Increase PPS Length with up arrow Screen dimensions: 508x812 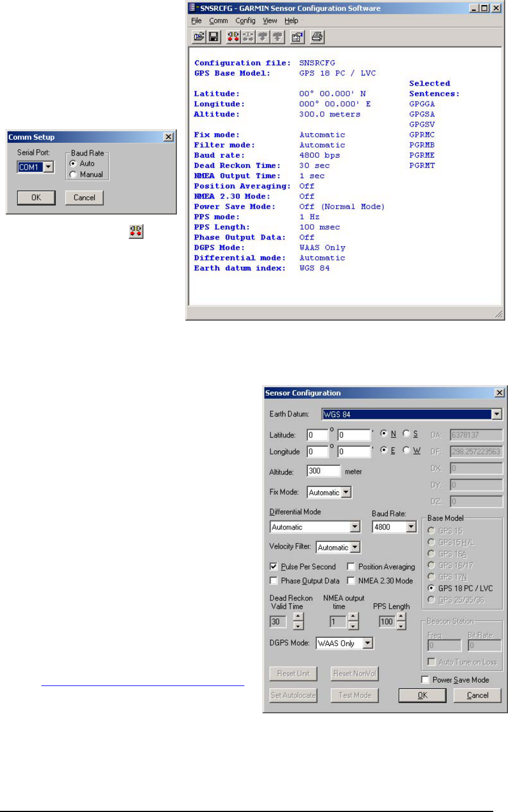coord(401,617)
